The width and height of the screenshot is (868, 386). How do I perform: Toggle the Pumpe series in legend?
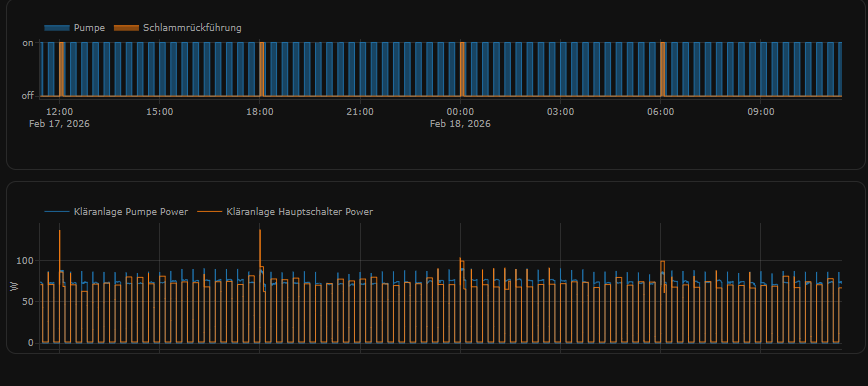(75, 28)
